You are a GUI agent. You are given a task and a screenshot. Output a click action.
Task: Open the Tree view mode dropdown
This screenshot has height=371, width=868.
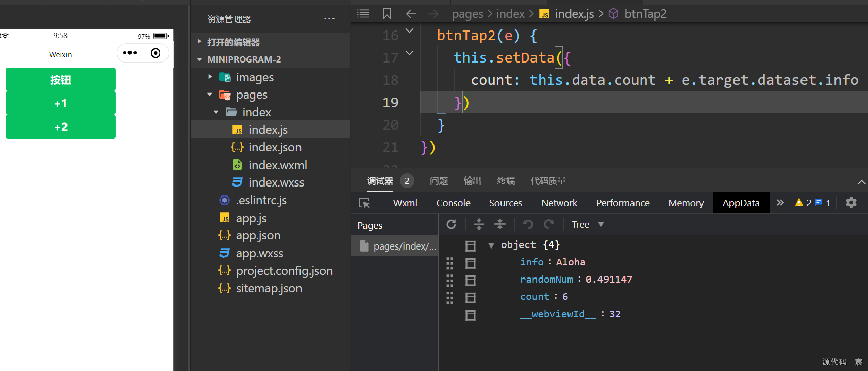coord(587,224)
